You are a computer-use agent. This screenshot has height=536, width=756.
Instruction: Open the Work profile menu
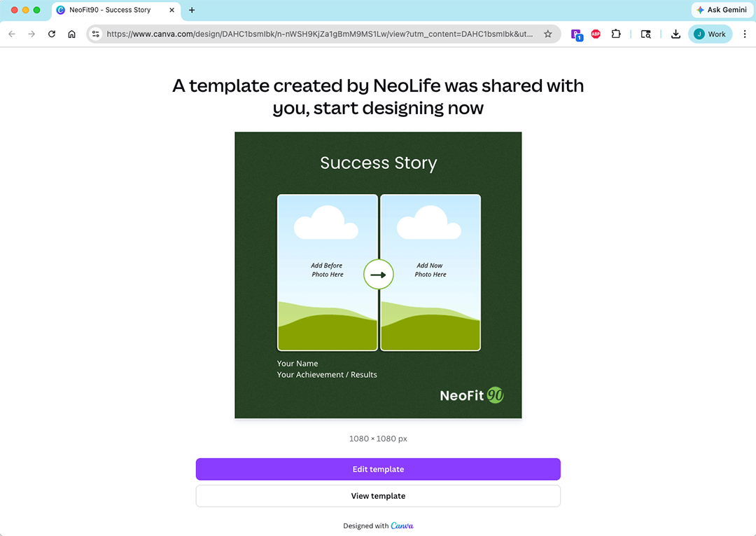point(710,34)
